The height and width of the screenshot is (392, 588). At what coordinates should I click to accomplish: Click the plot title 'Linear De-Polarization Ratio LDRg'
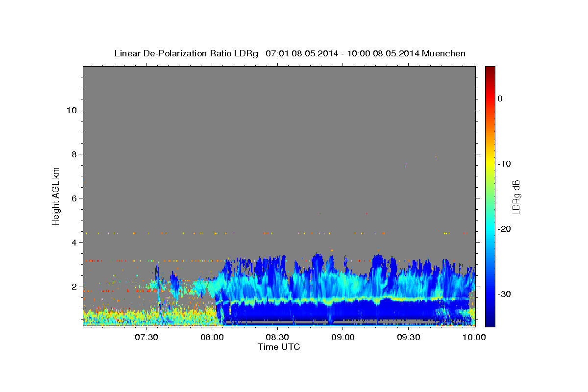[186, 53]
